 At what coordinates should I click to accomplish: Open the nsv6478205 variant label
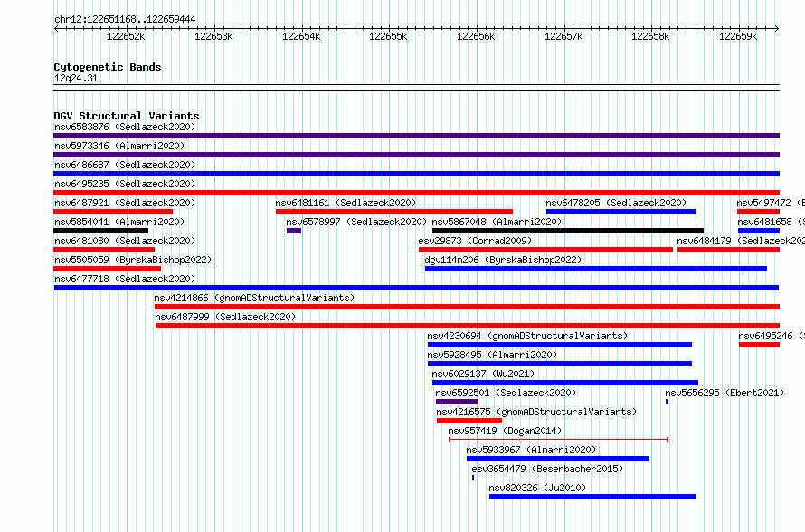(x=616, y=203)
